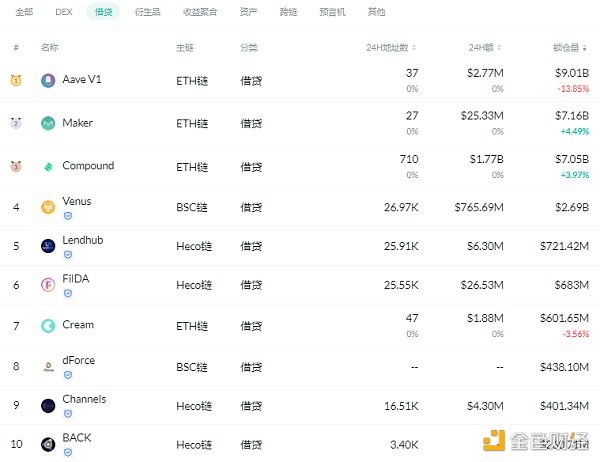The image size is (600, 462).
Task: Open the 全部 category tab
Action: click(24, 12)
